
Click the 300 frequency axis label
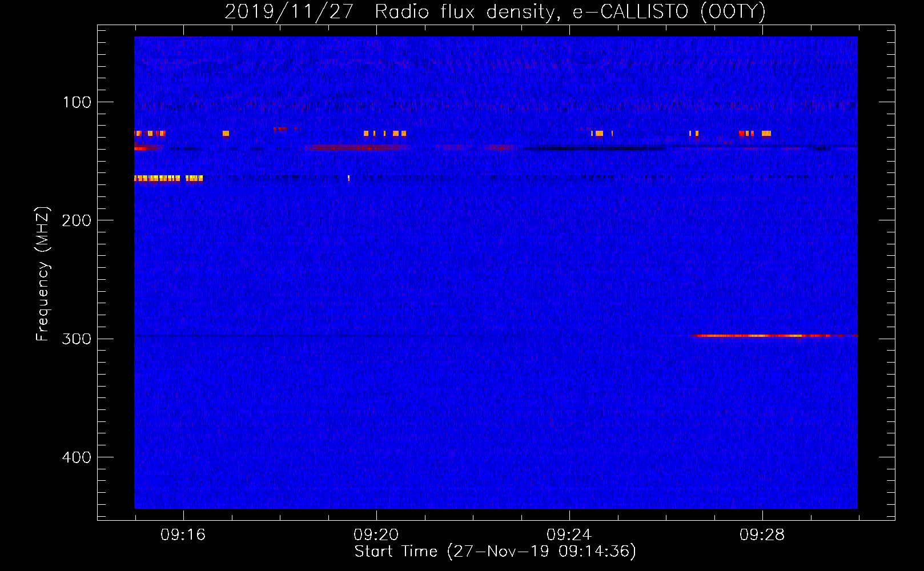click(x=77, y=339)
